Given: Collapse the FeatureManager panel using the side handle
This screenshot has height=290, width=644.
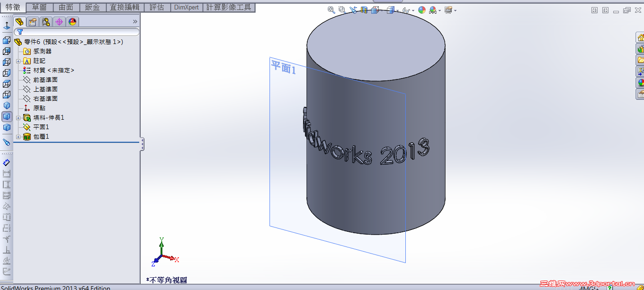Looking at the screenshot, I should coord(142,144).
